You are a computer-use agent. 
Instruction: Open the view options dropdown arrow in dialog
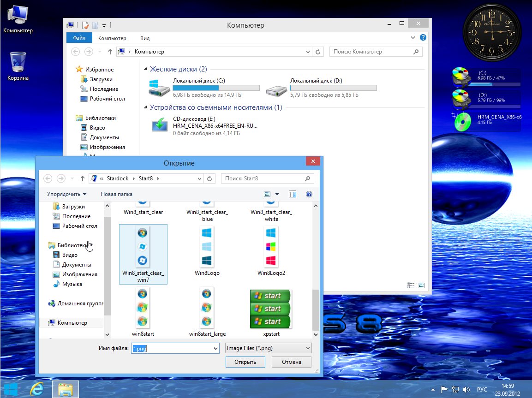[x=277, y=194]
